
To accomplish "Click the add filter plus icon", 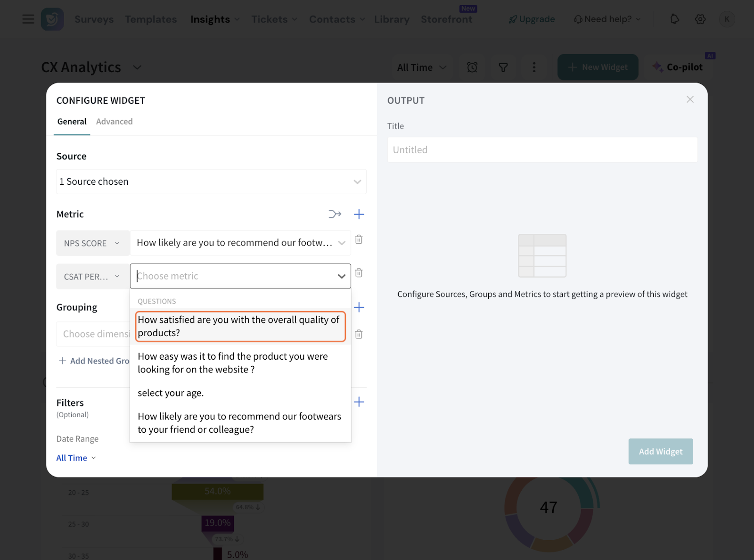I will pyautogui.click(x=359, y=402).
